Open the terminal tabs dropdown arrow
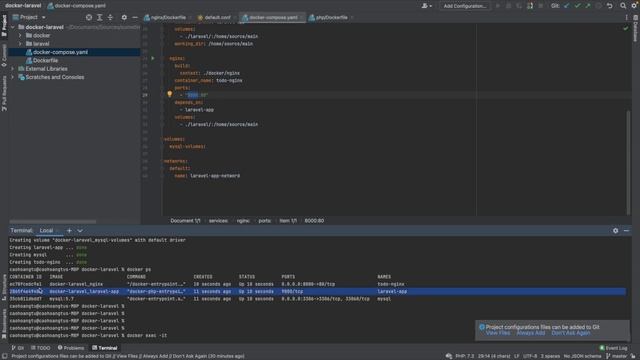The width and height of the screenshot is (640, 360). click(x=80, y=231)
